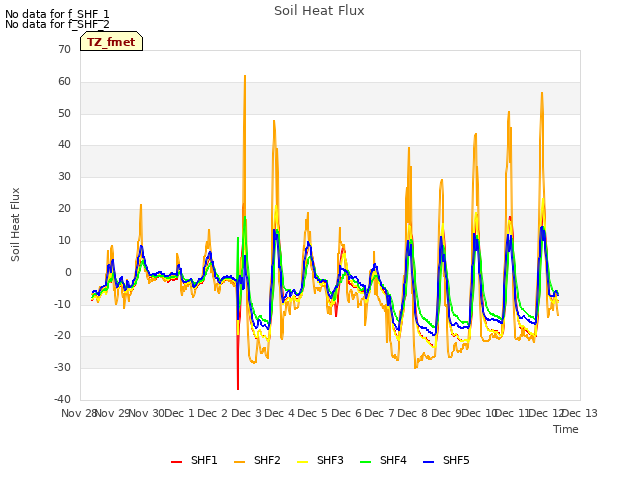Screen dimensions: 640x480
Task: Toggle SHF1 series via legend label
Action: point(204,460)
